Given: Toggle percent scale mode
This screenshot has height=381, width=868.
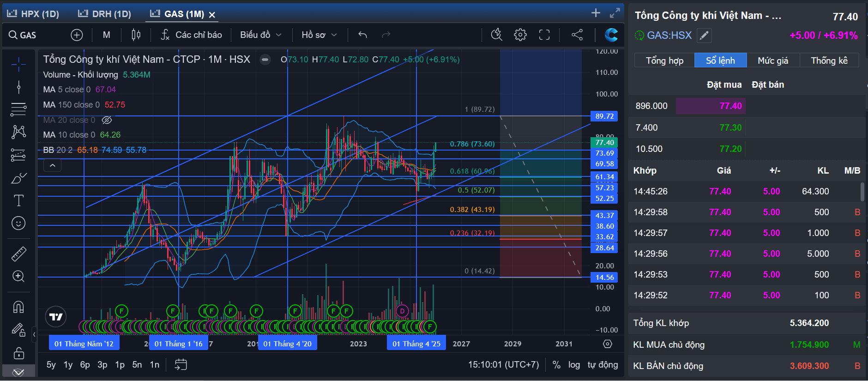Looking at the screenshot, I should pyautogui.click(x=556, y=365).
